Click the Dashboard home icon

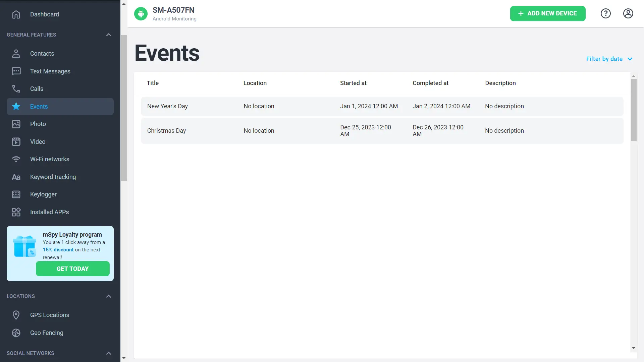click(16, 14)
